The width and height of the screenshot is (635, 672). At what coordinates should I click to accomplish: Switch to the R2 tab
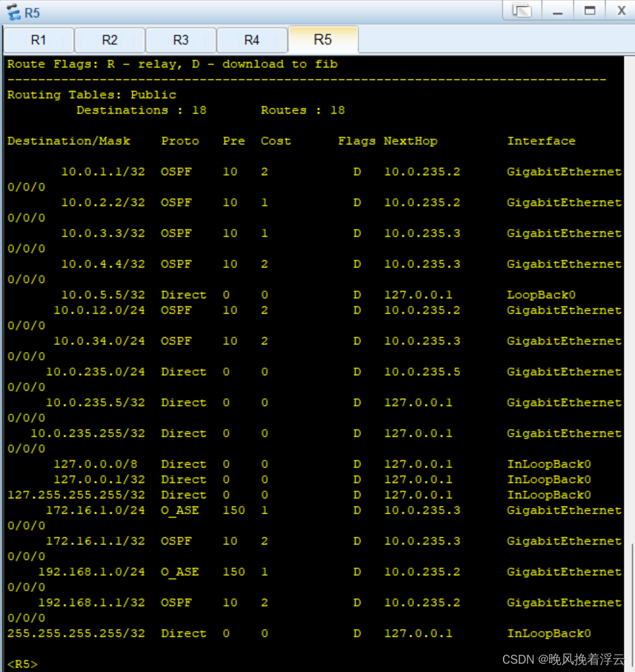110,40
